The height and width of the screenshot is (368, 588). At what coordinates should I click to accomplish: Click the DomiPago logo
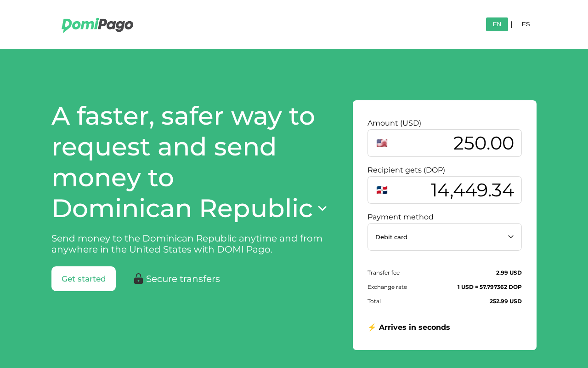pos(97,25)
